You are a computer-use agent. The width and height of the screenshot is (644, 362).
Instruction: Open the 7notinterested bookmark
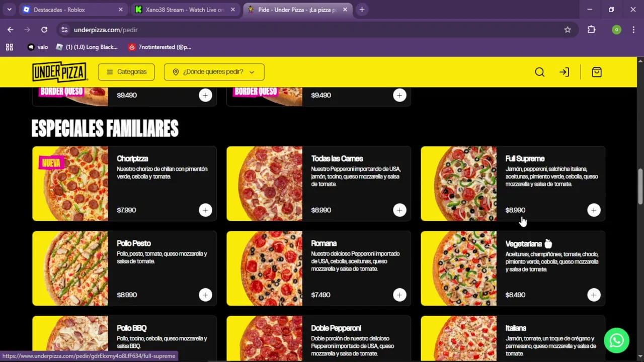(x=160, y=47)
